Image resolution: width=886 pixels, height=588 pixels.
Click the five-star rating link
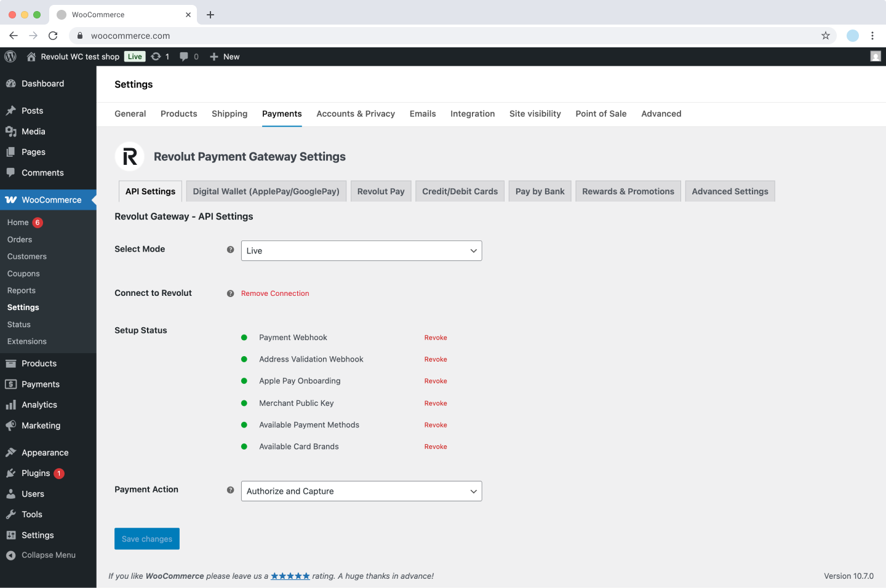[x=290, y=576]
